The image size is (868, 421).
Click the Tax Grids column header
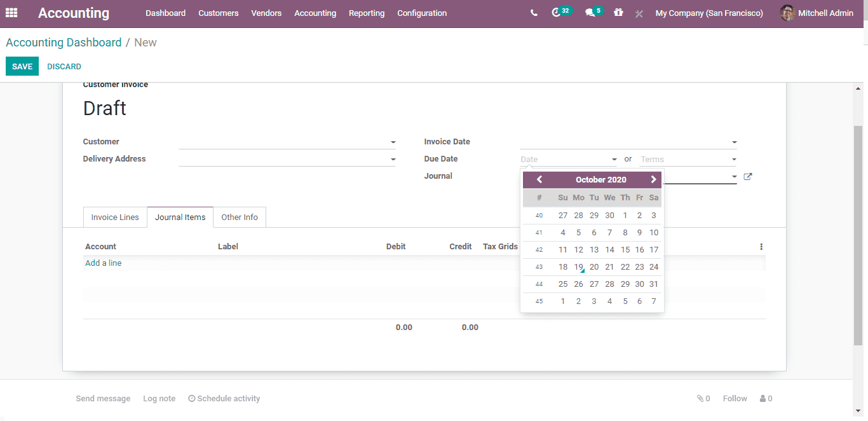[501, 247]
